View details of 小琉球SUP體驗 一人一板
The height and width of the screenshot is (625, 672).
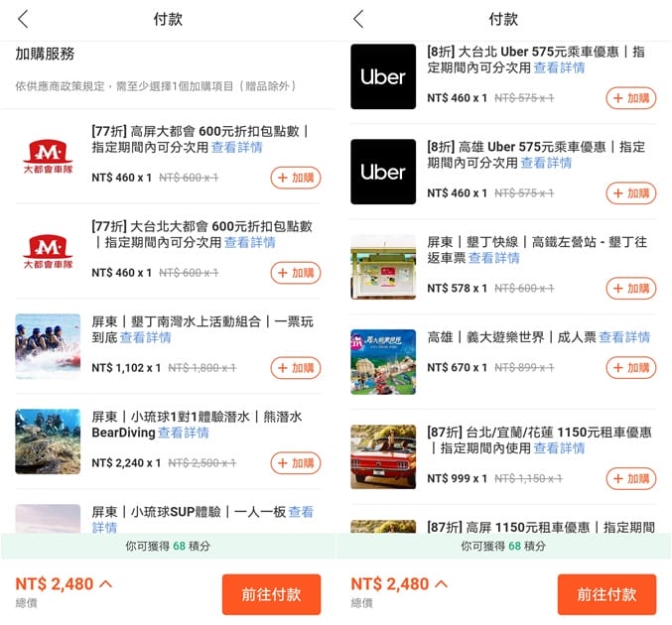click(x=301, y=512)
